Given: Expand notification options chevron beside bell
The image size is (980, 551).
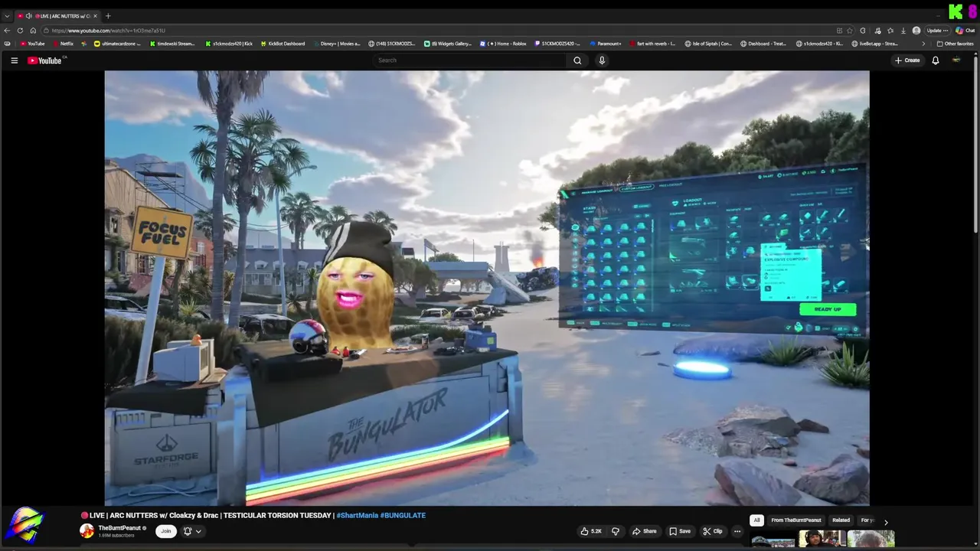Looking at the screenshot, I should click(198, 531).
